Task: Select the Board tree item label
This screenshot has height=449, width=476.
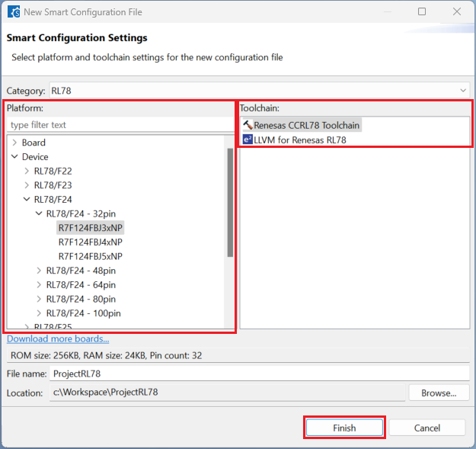Action: point(34,143)
